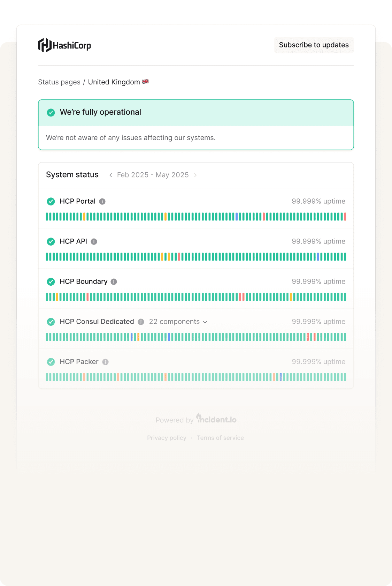The height and width of the screenshot is (586, 392).
Task: Click the info icon beside HCP API
Action: (x=94, y=241)
